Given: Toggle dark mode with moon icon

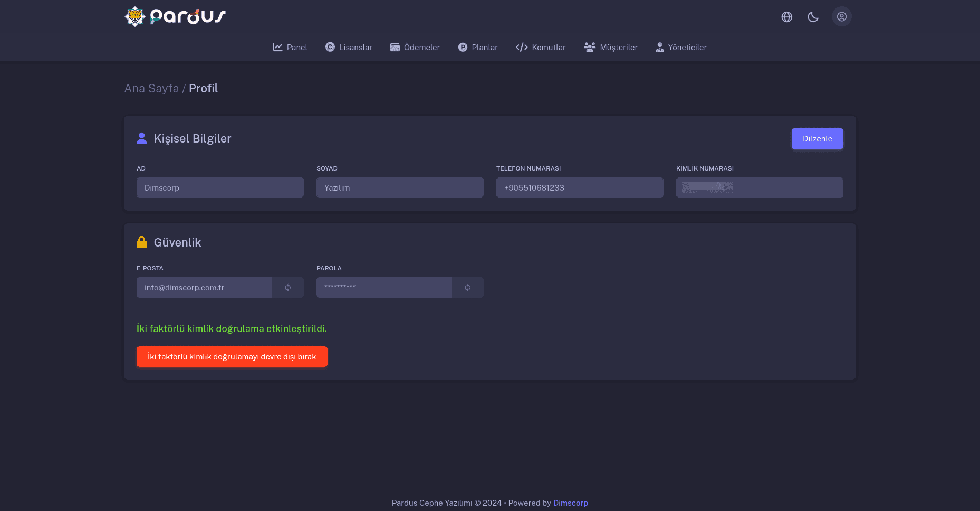Looking at the screenshot, I should coord(813,17).
